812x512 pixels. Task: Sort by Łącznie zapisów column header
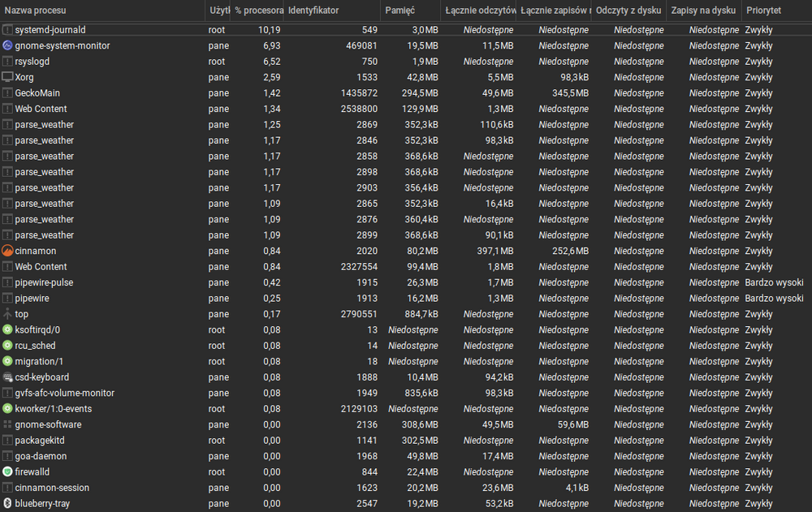pyautogui.click(x=554, y=11)
